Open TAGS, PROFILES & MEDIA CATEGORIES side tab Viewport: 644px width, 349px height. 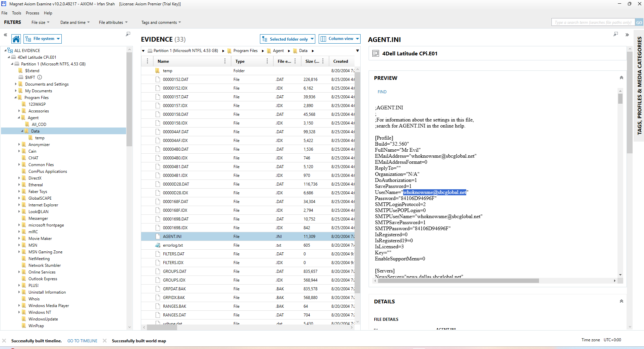[639, 86]
